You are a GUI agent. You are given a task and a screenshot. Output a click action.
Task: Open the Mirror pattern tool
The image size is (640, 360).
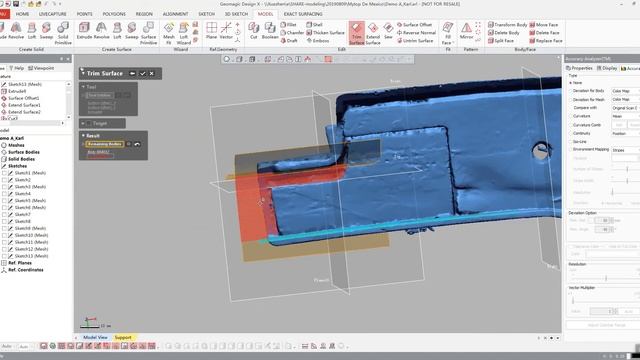click(466, 31)
